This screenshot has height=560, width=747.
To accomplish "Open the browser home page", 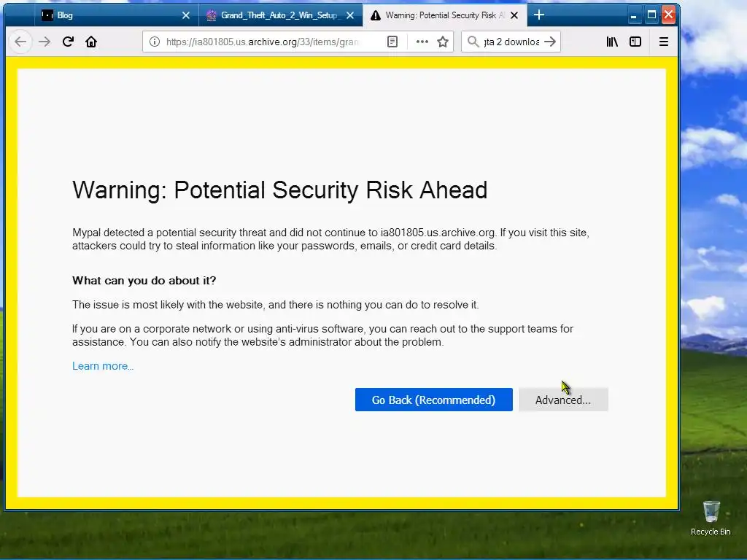I will [x=91, y=42].
